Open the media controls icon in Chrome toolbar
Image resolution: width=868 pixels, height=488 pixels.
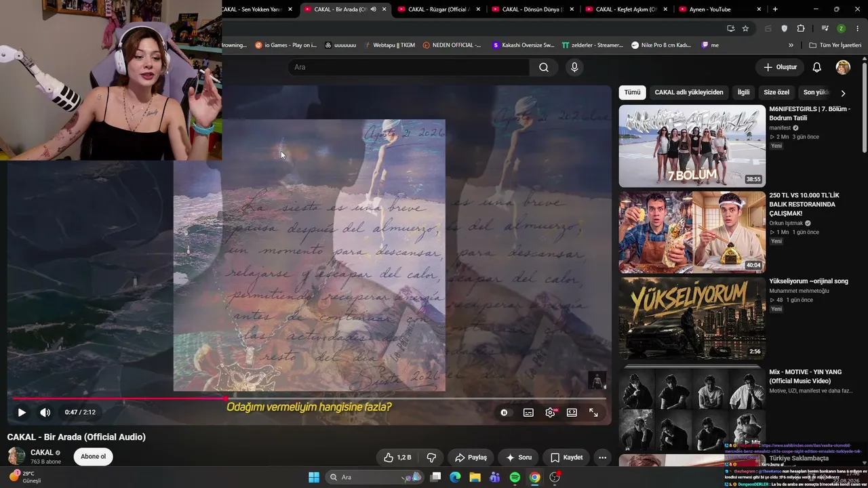coord(825,28)
